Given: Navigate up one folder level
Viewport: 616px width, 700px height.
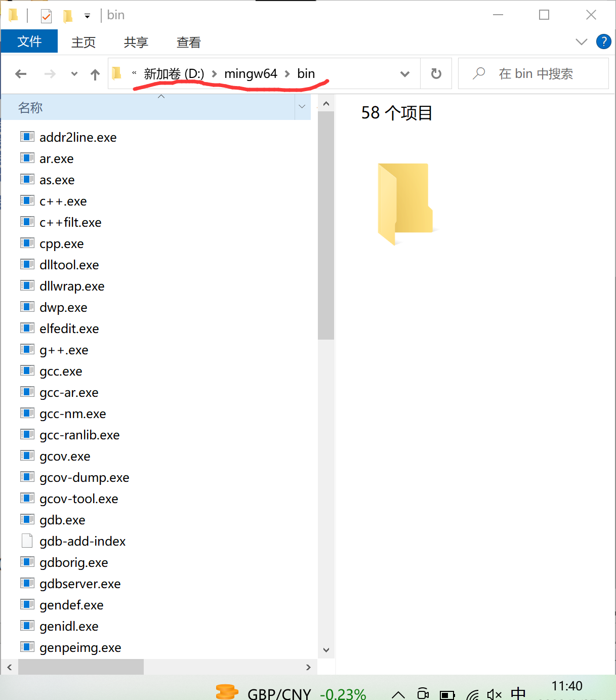Looking at the screenshot, I should point(95,74).
